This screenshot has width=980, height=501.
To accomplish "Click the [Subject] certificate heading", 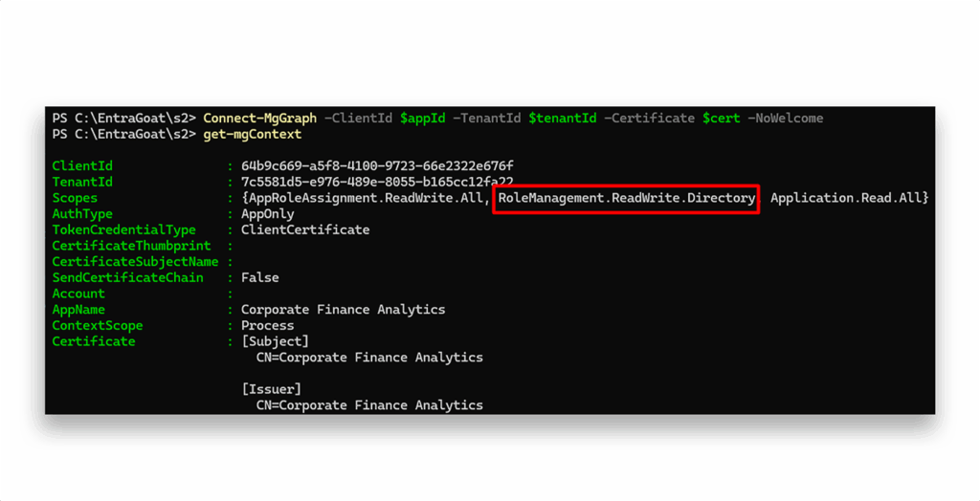I will click(x=275, y=341).
